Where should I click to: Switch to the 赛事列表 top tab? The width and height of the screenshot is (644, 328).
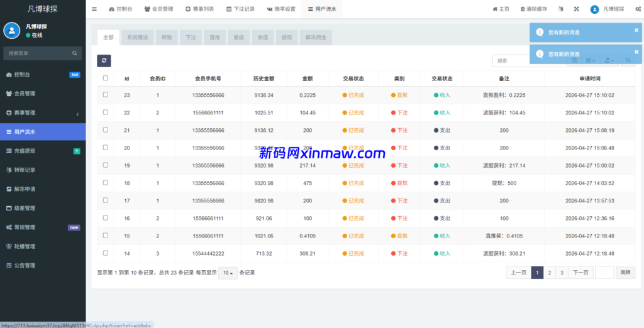point(199,9)
